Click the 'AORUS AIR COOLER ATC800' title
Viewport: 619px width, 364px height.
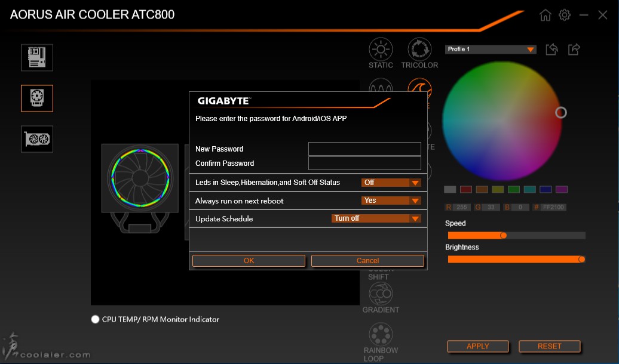tap(93, 14)
